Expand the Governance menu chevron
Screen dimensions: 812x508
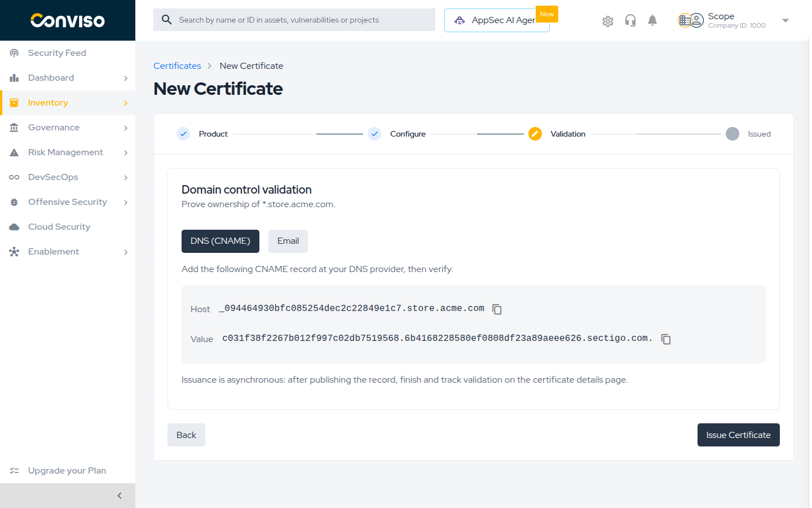[126, 128]
